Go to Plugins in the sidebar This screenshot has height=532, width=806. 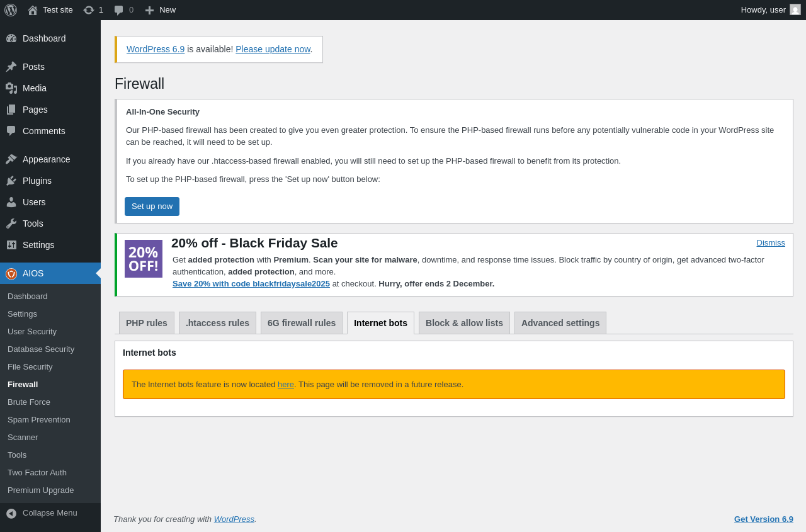(50, 181)
